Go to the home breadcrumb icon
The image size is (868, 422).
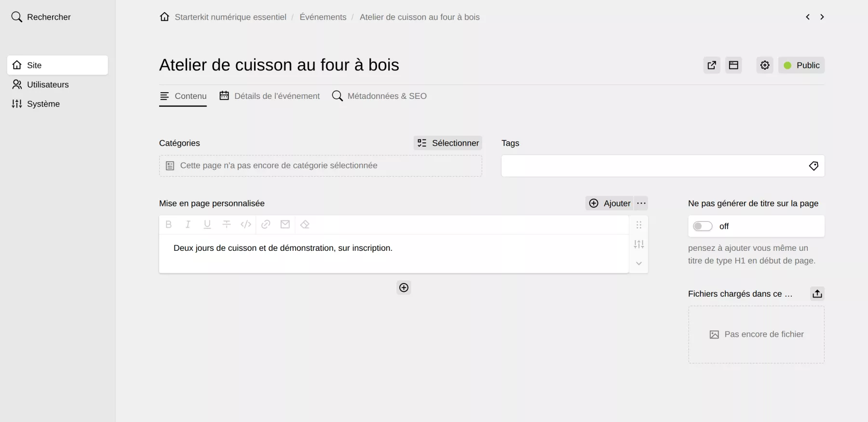pos(164,17)
